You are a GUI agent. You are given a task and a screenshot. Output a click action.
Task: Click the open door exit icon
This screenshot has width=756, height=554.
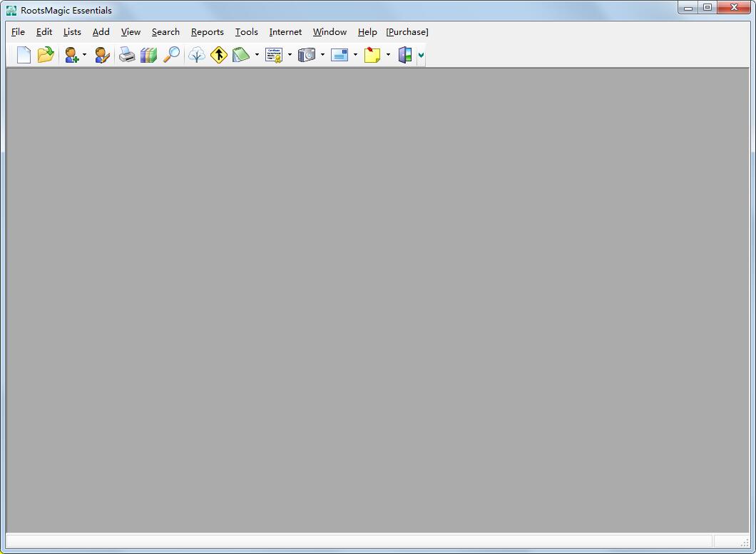coord(405,55)
